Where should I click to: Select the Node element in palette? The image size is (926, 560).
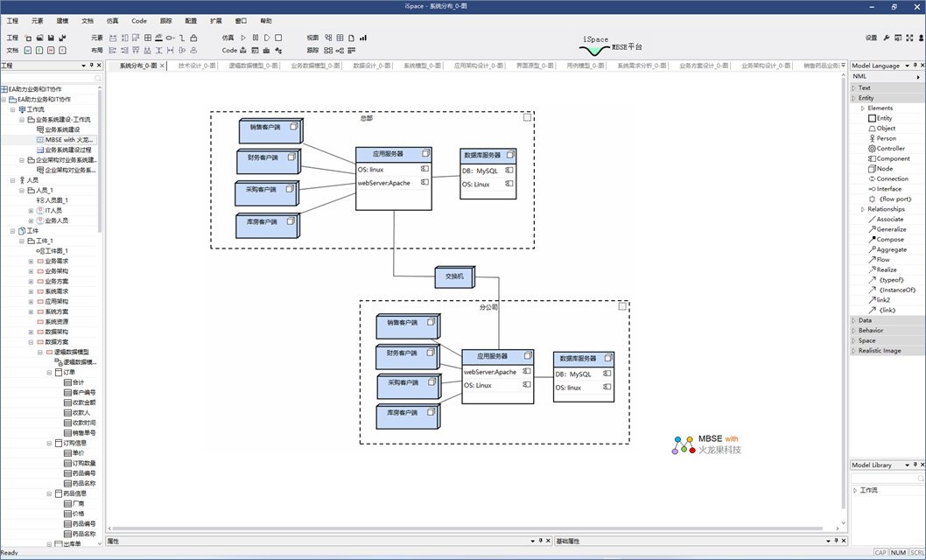coord(885,169)
